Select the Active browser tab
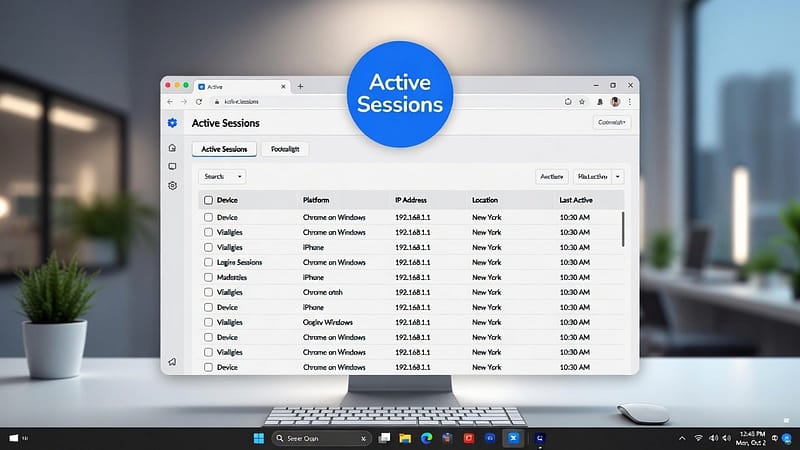The image size is (800, 450). 242,87
